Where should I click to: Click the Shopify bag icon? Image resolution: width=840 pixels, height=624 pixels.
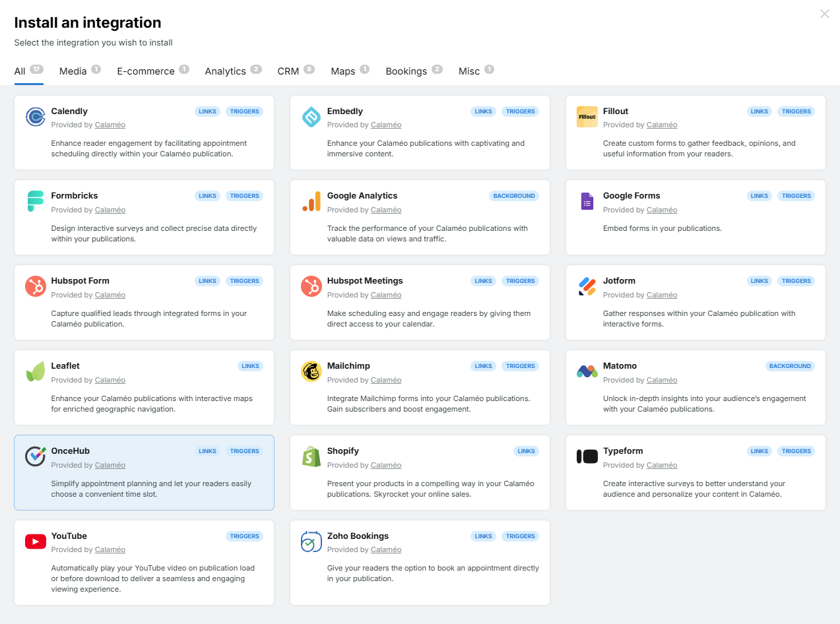pos(311,457)
